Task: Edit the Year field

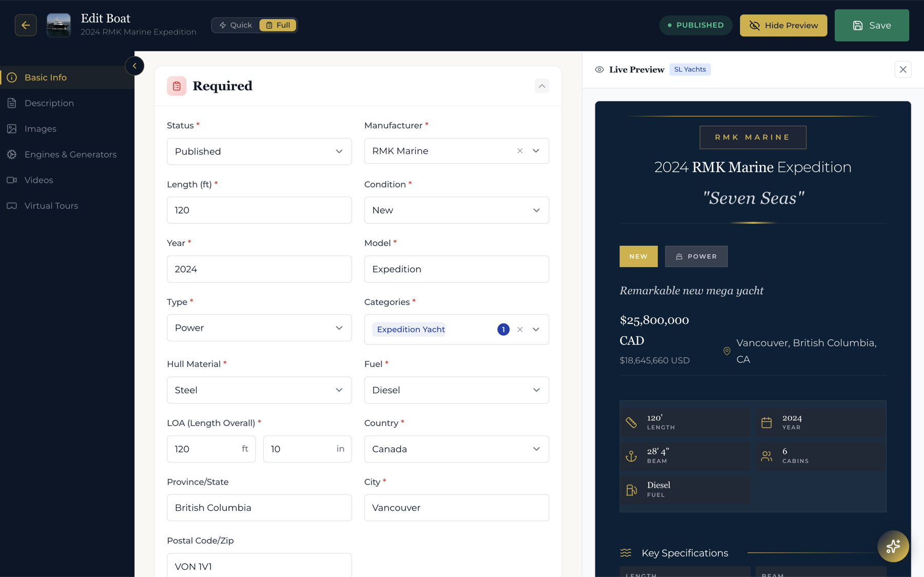Action: [259, 269]
